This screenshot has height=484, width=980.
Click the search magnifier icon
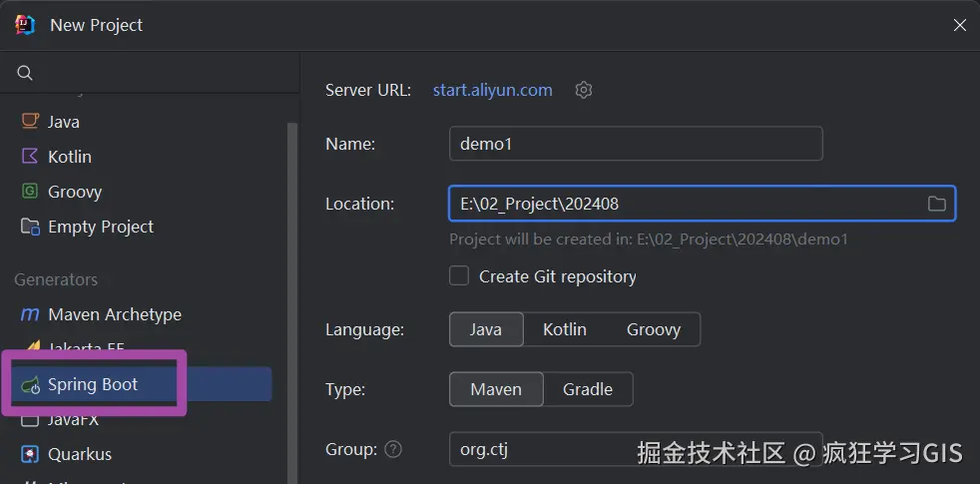[24, 73]
